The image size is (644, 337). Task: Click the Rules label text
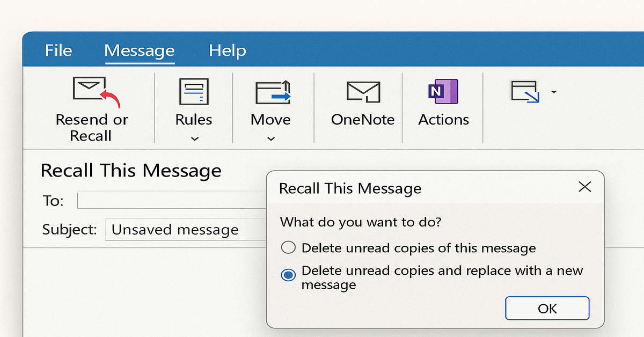[x=194, y=119]
